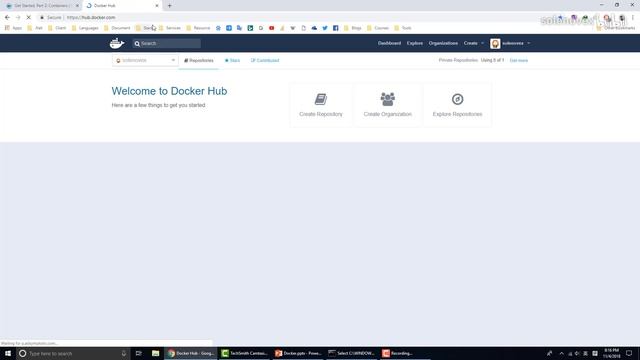The image size is (640, 360).
Task: Show hidden system tray icons chevron
Action: 562,353
